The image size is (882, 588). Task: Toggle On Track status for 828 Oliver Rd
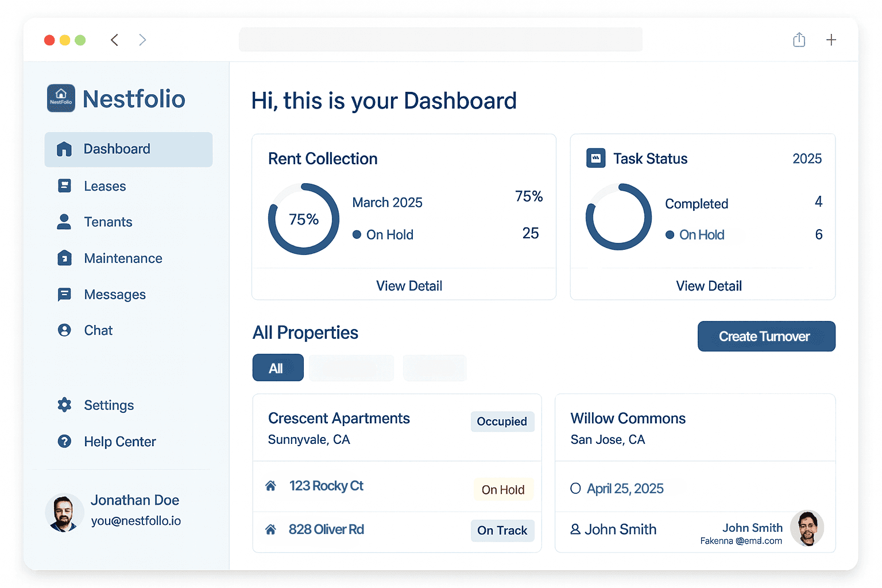tap(502, 530)
